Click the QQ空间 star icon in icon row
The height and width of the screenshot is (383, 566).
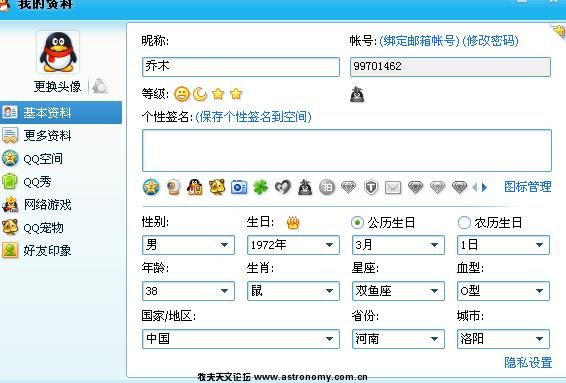(x=151, y=187)
